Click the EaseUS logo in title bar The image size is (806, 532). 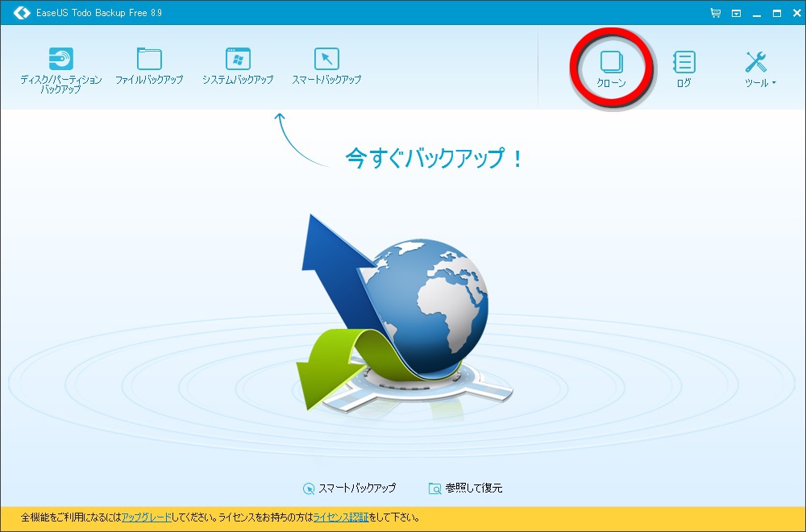click(22, 13)
